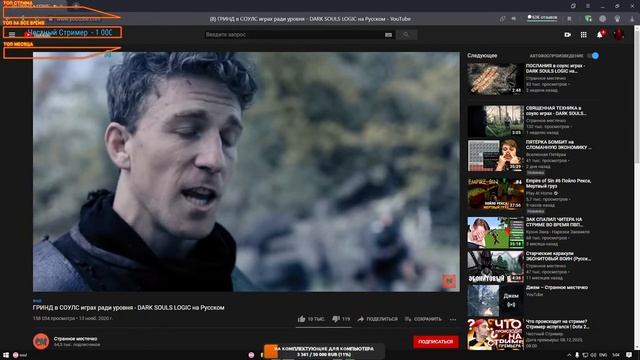Image resolution: width=640 pixels, height=360 pixels.
Task: Open the YouTube apps grid icon
Action: coord(584,35)
